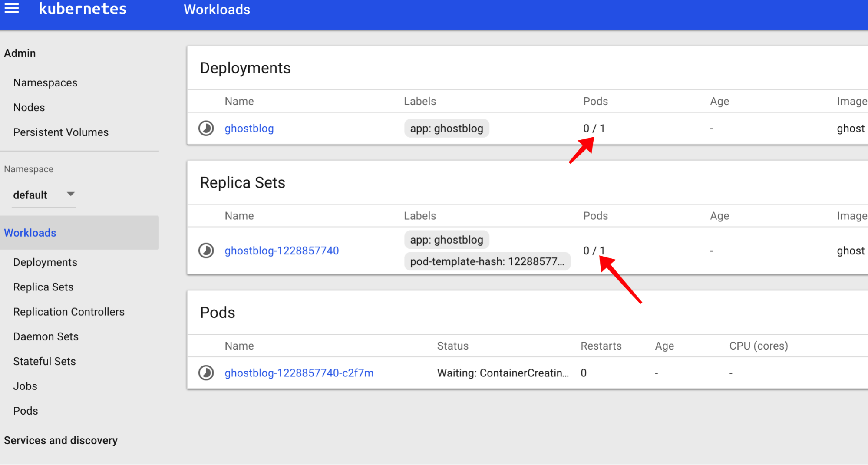Click the ghost image value in the Replica Sets row
This screenshot has height=465, width=868.
(x=851, y=251)
